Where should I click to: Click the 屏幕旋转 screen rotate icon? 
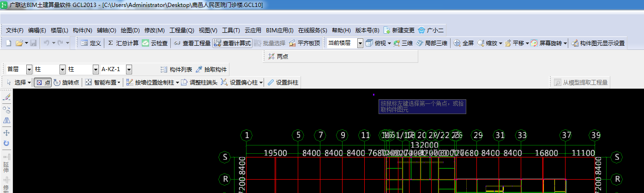534,43
